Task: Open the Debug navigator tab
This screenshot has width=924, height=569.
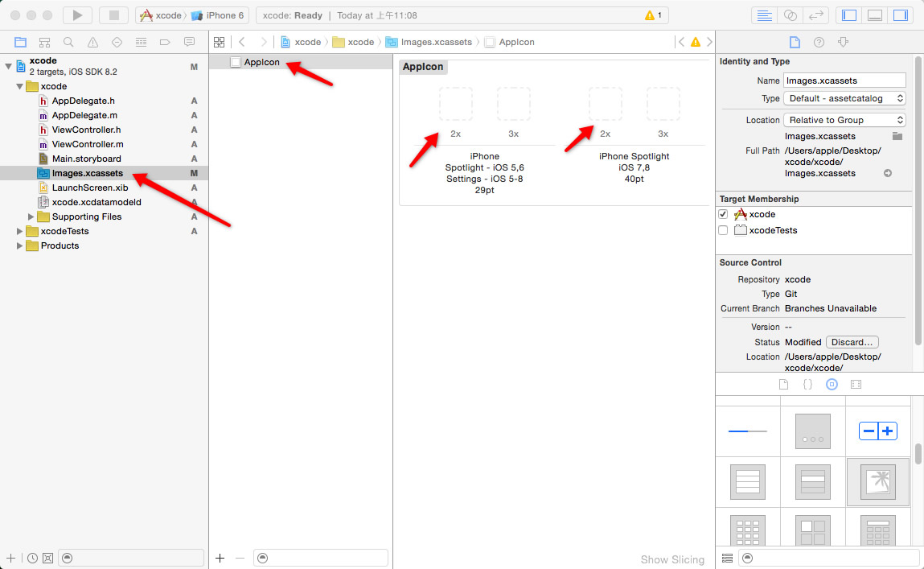Action: click(141, 42)
